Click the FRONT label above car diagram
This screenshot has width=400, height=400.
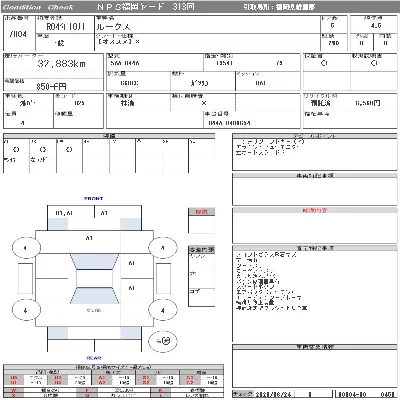tap(94, 199)
